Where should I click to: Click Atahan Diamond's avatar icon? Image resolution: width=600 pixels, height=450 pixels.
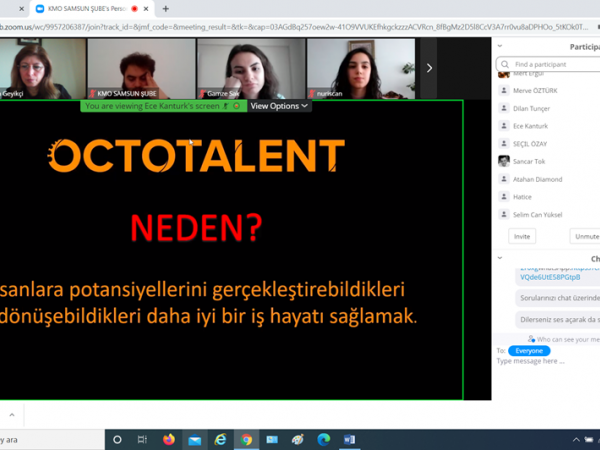pyautogui.click(x=504, y=179)
